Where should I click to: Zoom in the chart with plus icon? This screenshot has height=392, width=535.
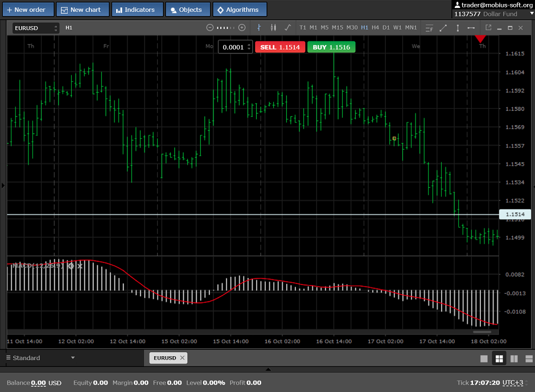[242, 28]
